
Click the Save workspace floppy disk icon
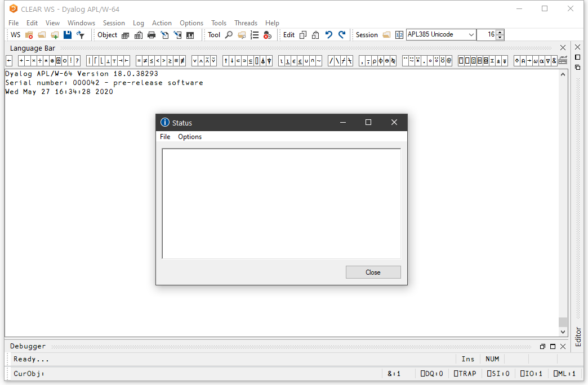pyautogui.click(x=68, y=35)
